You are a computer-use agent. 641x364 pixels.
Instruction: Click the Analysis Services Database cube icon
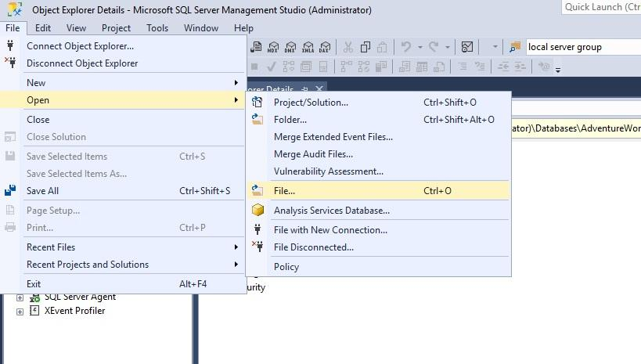pyautogui.click(x=257, y=210)
